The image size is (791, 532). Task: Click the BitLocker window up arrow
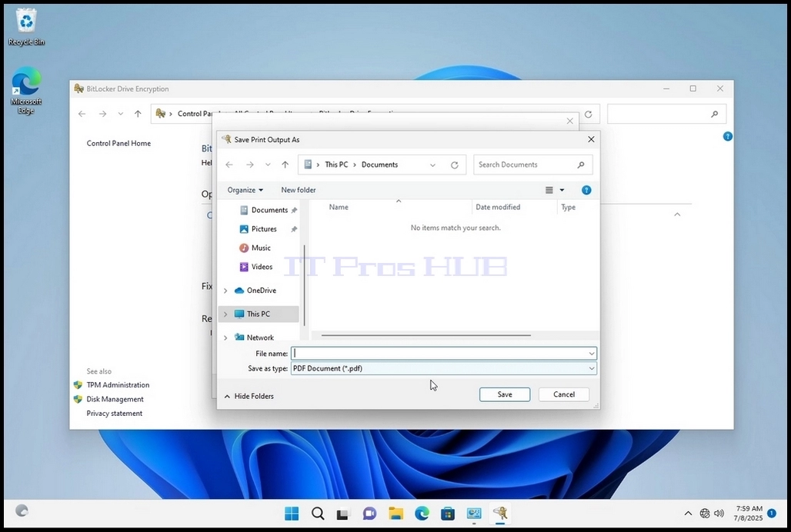coord(138,115)
